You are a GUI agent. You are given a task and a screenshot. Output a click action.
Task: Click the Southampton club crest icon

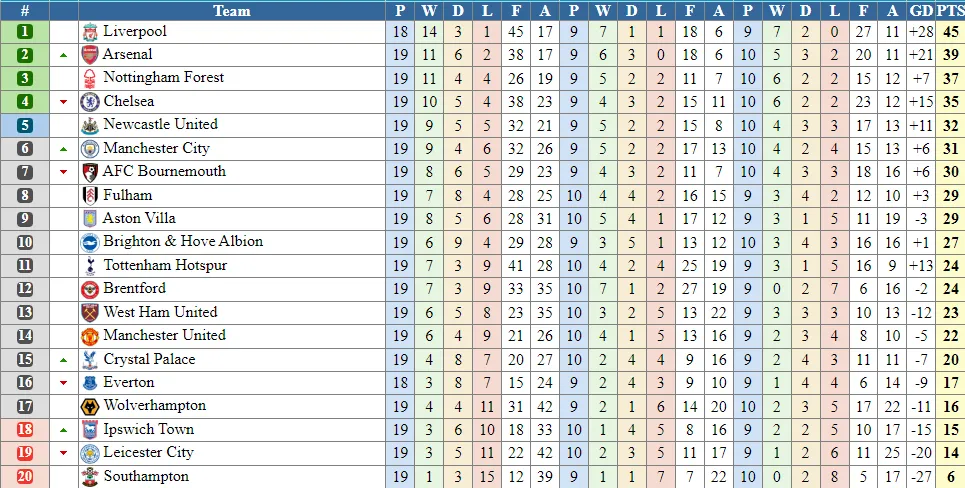(x=89, y=477)
